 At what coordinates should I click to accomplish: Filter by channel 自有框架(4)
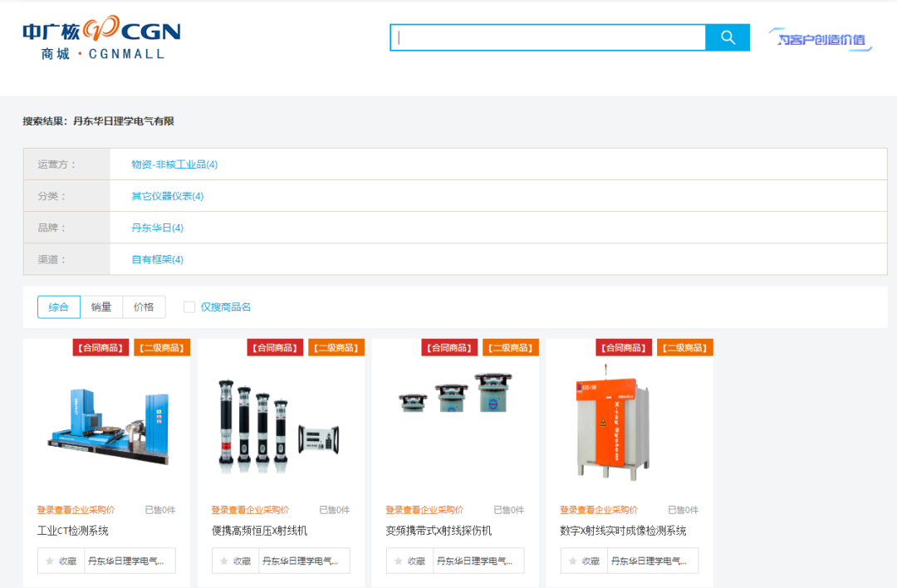tap(157, 260)
